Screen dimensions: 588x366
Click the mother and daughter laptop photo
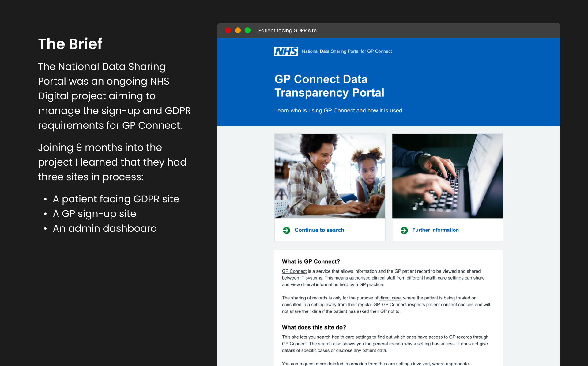coord(330,176)
